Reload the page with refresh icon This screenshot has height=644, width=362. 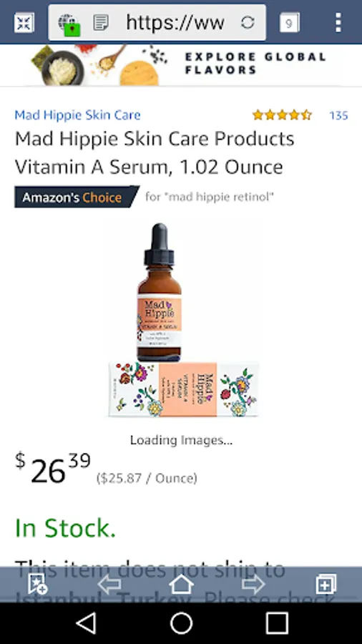click(x=248, y=22)
